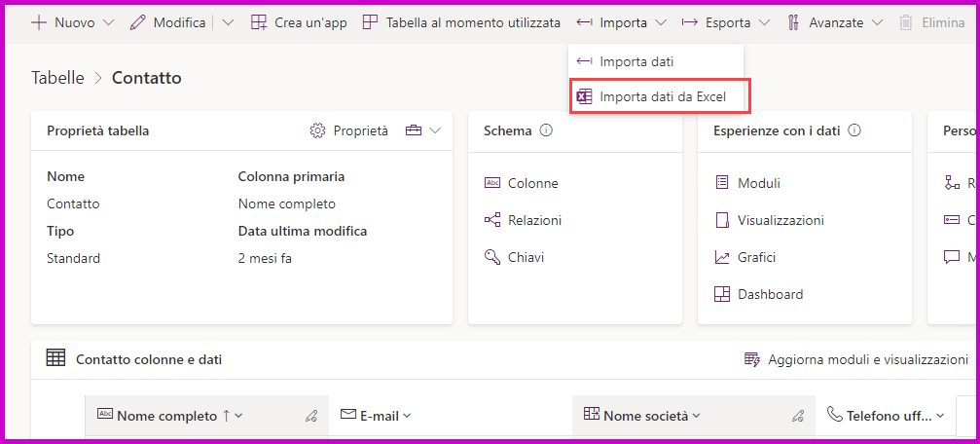Click the Dashboard tiles icon
Image resolution: width=980 pixels, height=444 pixels.
[x=722, y=294]
